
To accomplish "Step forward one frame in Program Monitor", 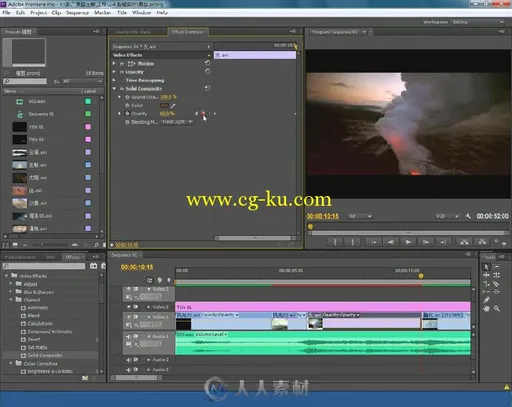I will point(426,242).
